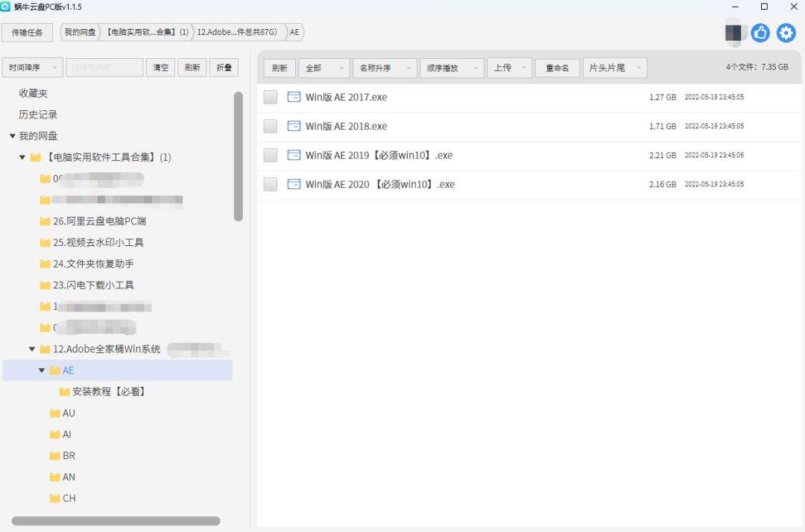805x532 pixels.
Task: Click the folder icon of 安装教程【必看】
Action: point(64,392)
